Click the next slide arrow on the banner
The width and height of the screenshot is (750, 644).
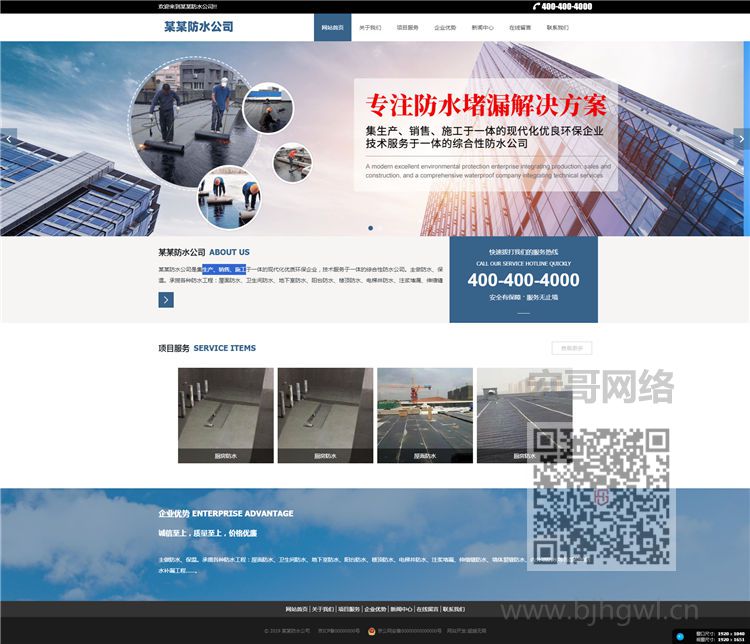click(x=741, y=139)
